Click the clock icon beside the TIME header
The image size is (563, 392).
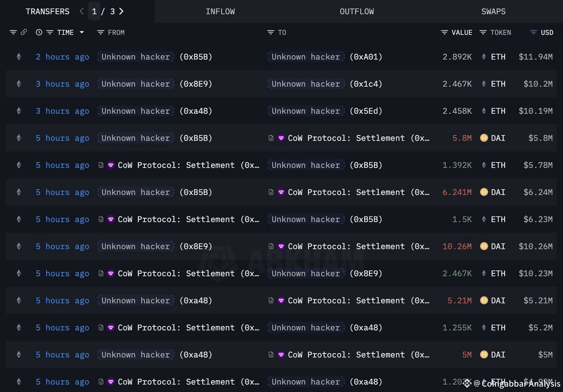pyautogui.click(x=38, y=32)
